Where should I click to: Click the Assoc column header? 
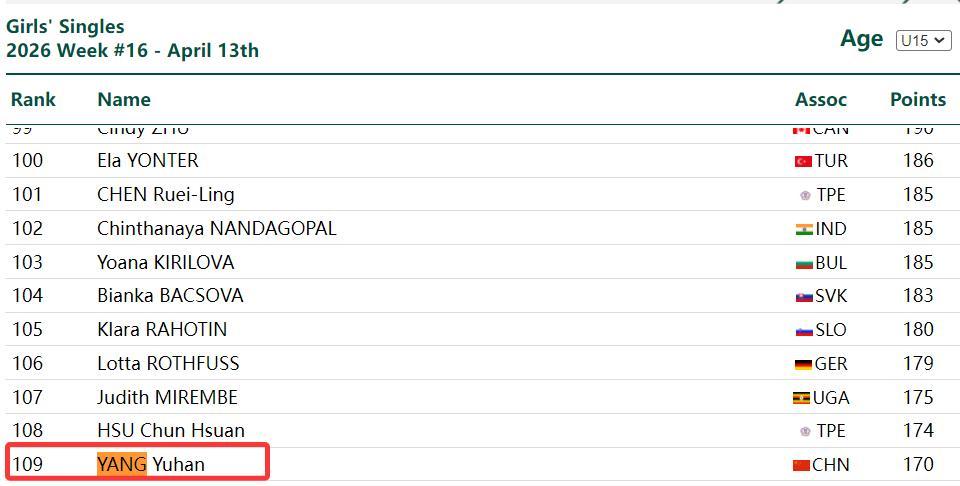pyautogui.click(x=821, y=100)
